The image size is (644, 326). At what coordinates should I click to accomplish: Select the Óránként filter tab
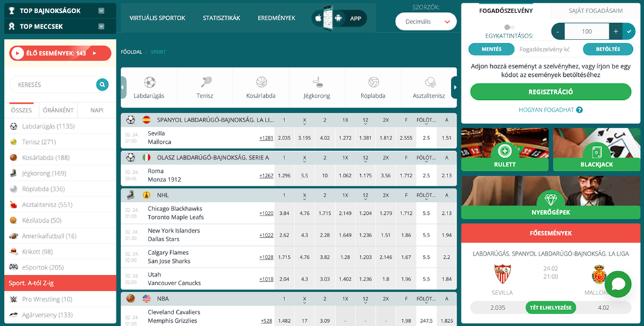[58, 110]
